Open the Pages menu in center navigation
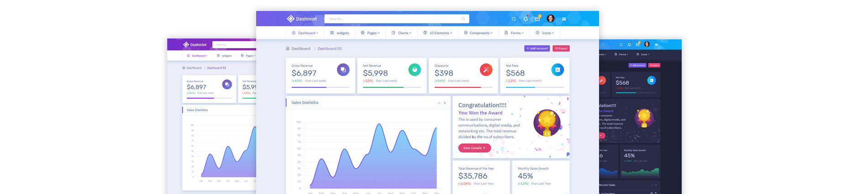Image resolution: width=868 pixels, height=194 pixels. point(370,33)
